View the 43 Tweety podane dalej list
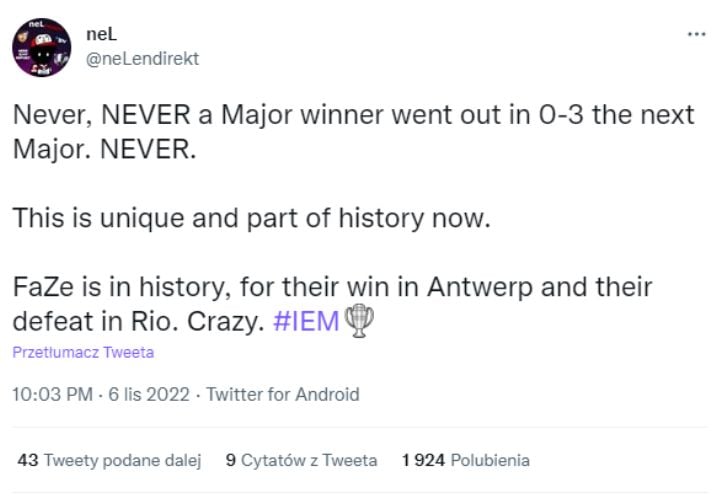The image size is (720, 500). pyautogui.click(x=110, y=460)
